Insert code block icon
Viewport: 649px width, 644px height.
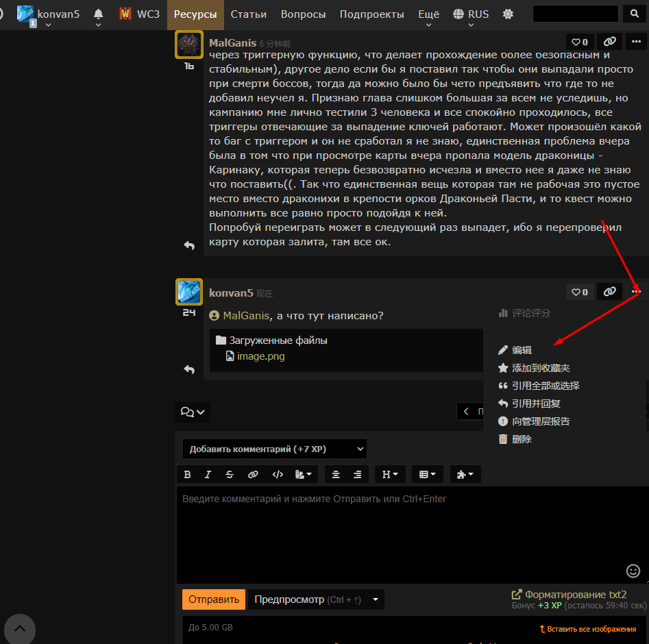coord(278,474)
